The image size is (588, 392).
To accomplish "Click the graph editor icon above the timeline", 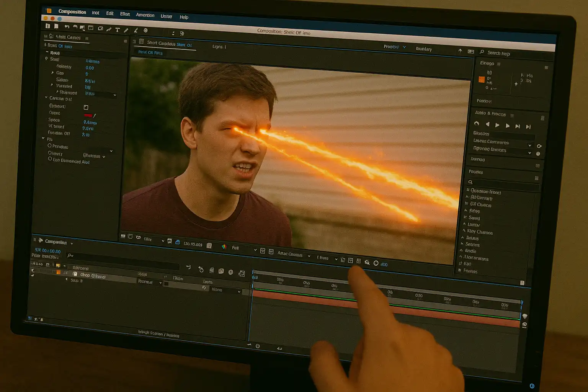I will tap(242, 273).
